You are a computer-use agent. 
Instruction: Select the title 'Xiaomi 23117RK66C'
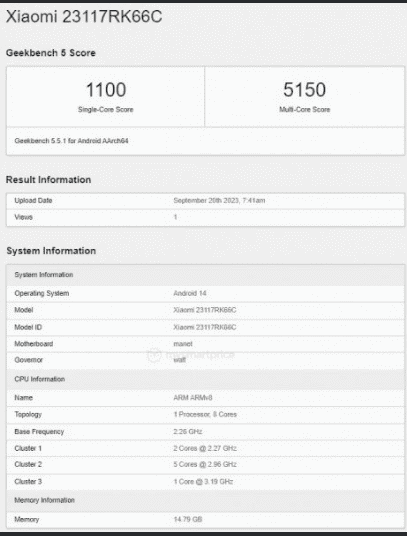tap(84, 16)
